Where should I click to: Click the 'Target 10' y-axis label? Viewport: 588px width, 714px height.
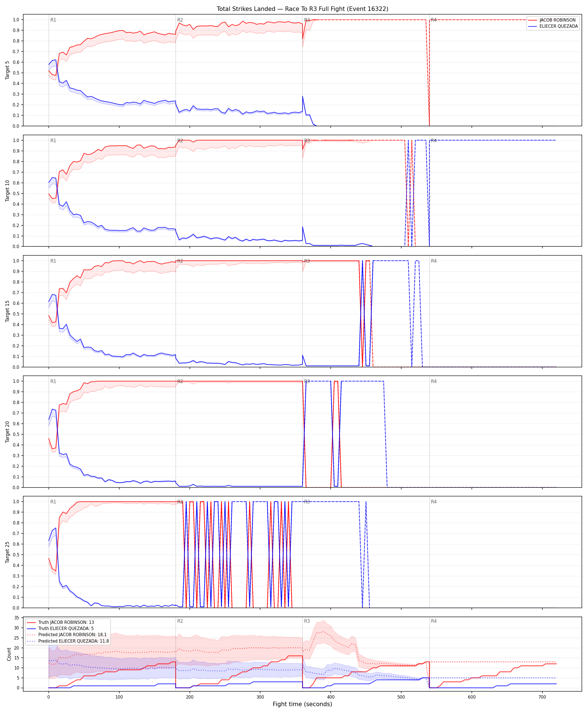[x=8, y=191]
